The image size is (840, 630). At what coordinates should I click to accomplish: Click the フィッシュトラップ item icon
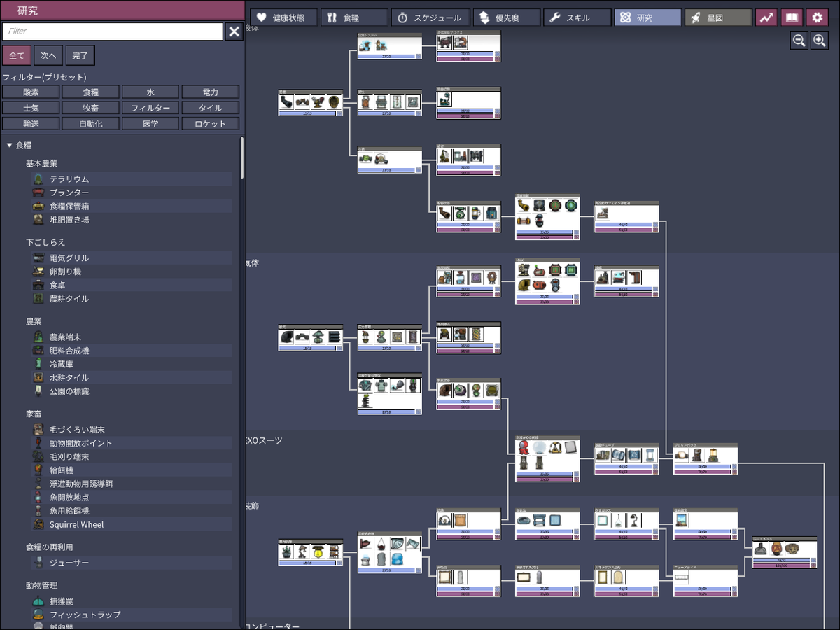(38, 615)
